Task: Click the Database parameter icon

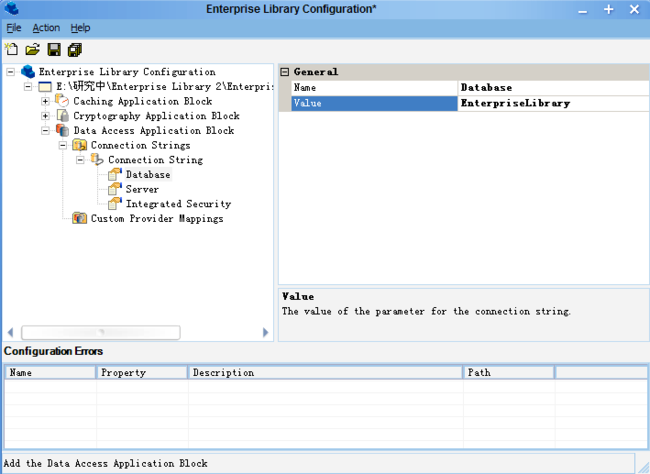Action: pyautogui.click(x=114, y=174)
